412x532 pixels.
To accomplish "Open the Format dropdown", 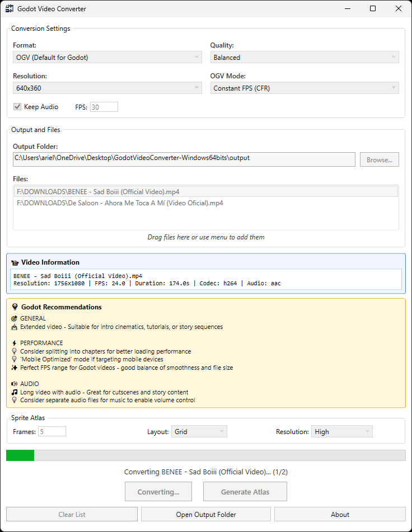I will click(107, 57).
